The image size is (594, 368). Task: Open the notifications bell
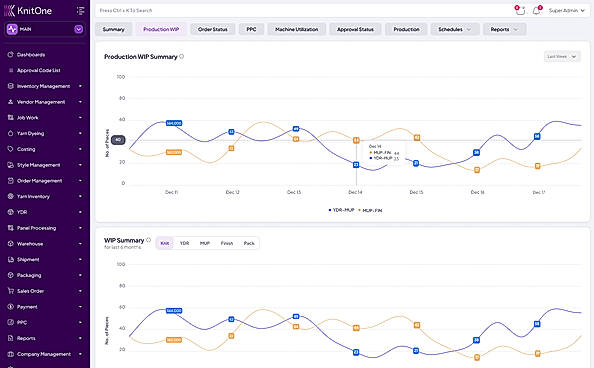pos(536,11)
